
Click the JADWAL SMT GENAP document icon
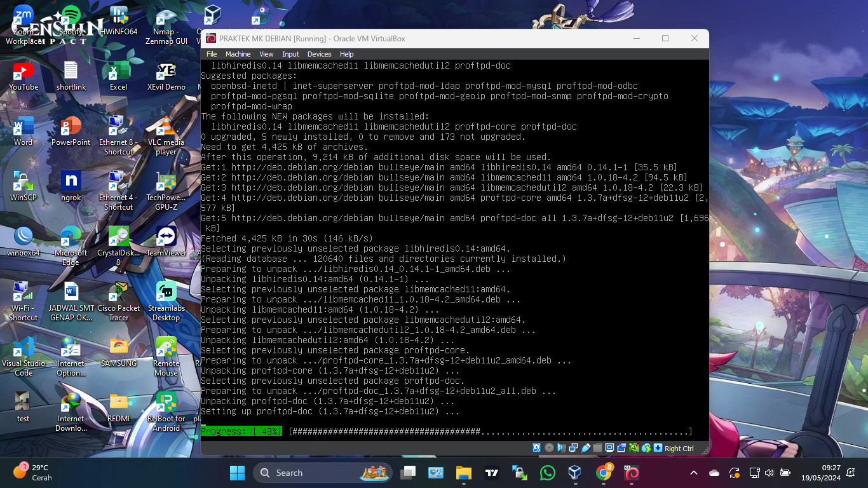71,301
